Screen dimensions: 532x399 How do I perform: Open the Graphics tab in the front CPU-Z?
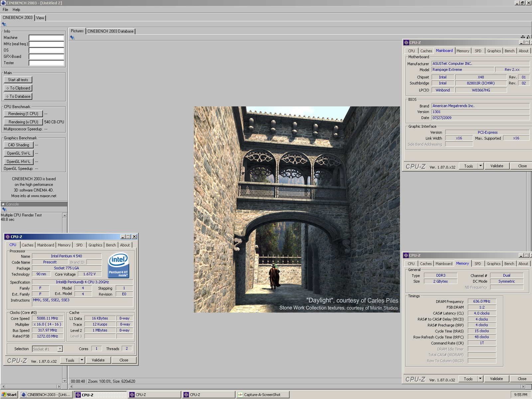95,245
